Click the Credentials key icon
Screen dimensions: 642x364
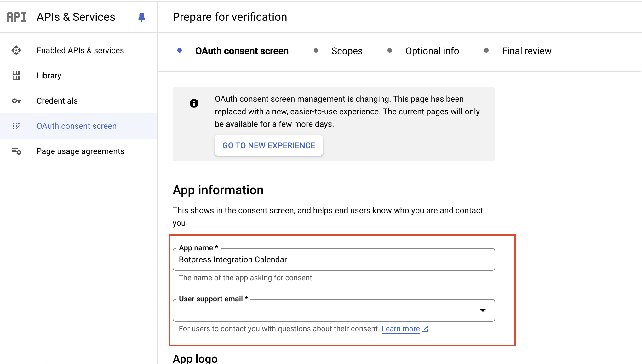tap(16, 101)
